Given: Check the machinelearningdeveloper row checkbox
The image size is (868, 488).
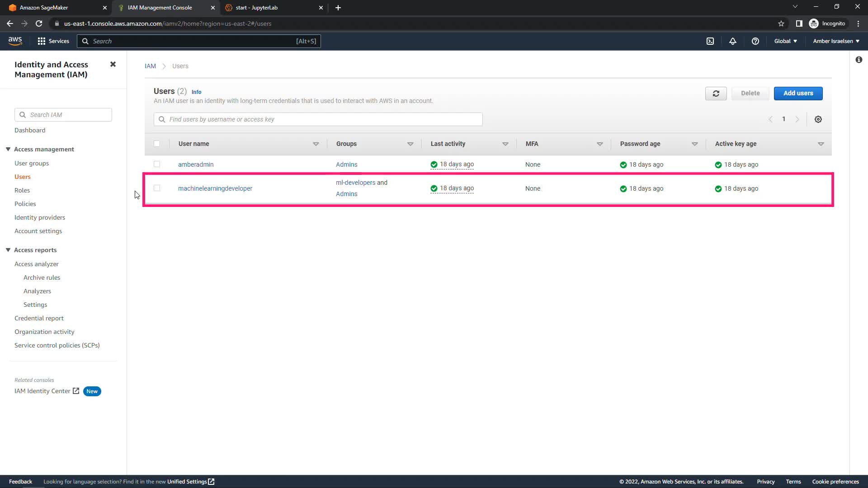Looking at the screenshot, I should (x=157, y=188).
